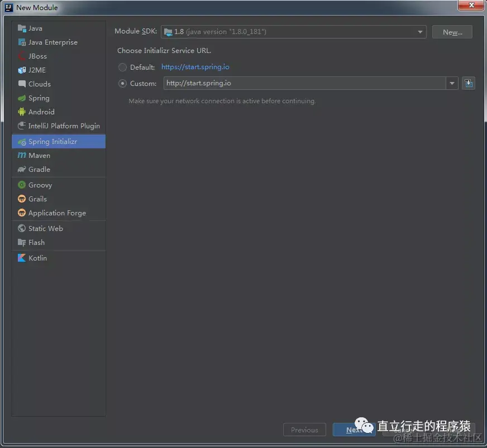Click inside the Custom URL text field
The width and height of the screenshot is (487, 448).
(305, 83)
